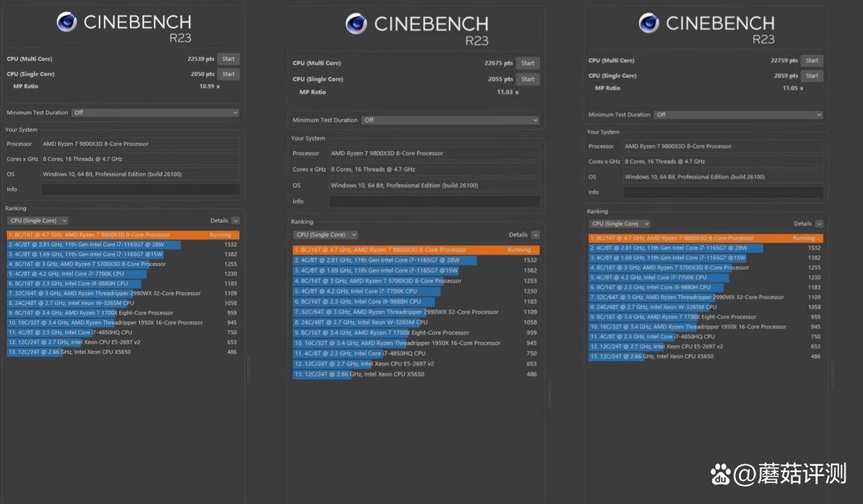This screenshot has width=863, height=504.
Task: Select the i7-1165G7 @28W row in left window
Action: pos(123,244)
